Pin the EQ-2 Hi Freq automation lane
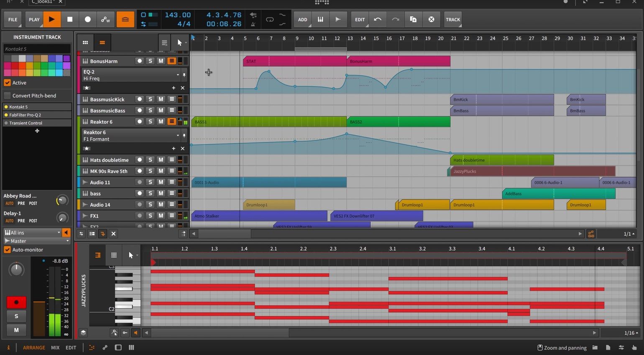The width and height of the screenshot is (644, 355). [184, 75]
